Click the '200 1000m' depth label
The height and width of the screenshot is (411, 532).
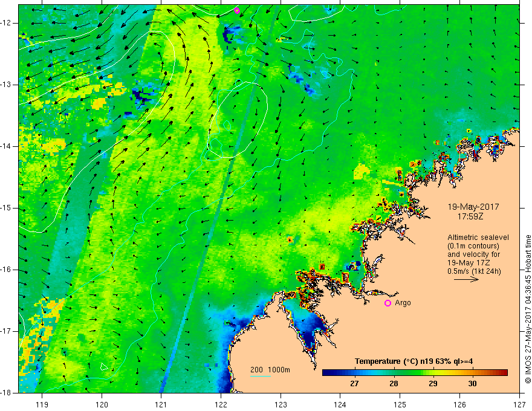click(x=270, y=370)
